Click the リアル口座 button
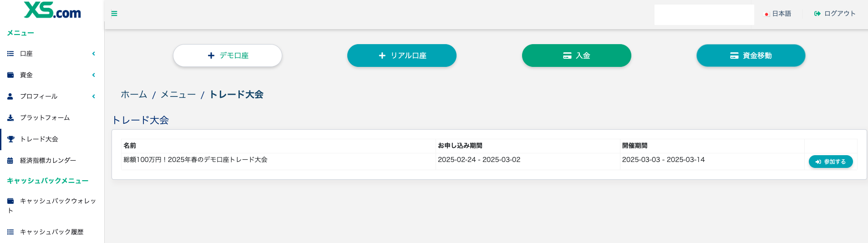 (x=402, y=56)
